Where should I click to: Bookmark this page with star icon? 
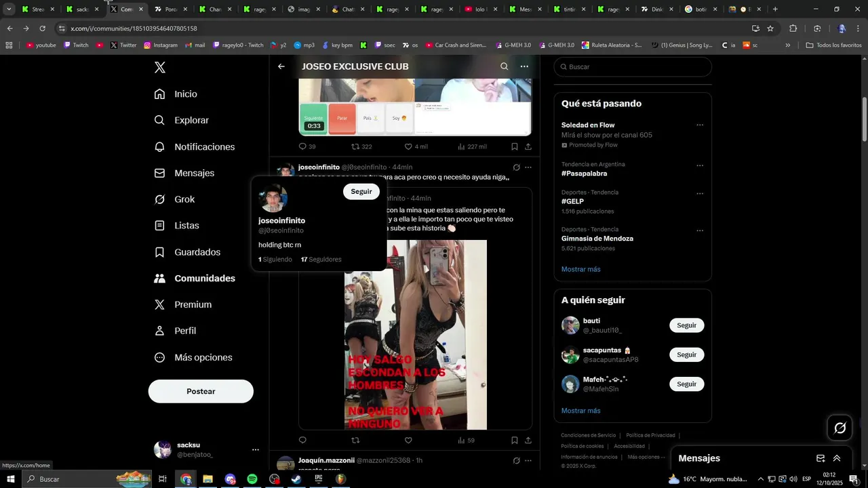coord(770,28)
